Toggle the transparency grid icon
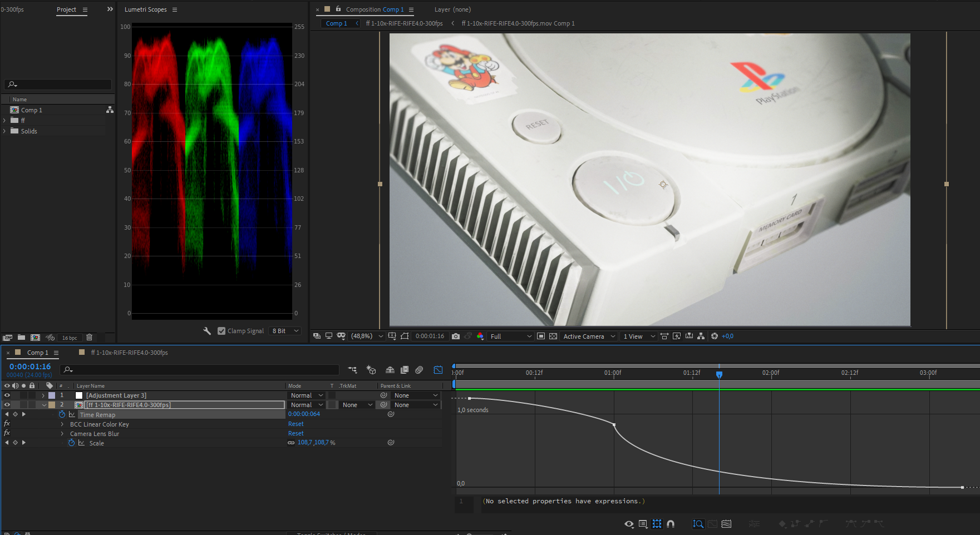Image resolution: width=980 pixels, height=535 pixels. (553, 336)
